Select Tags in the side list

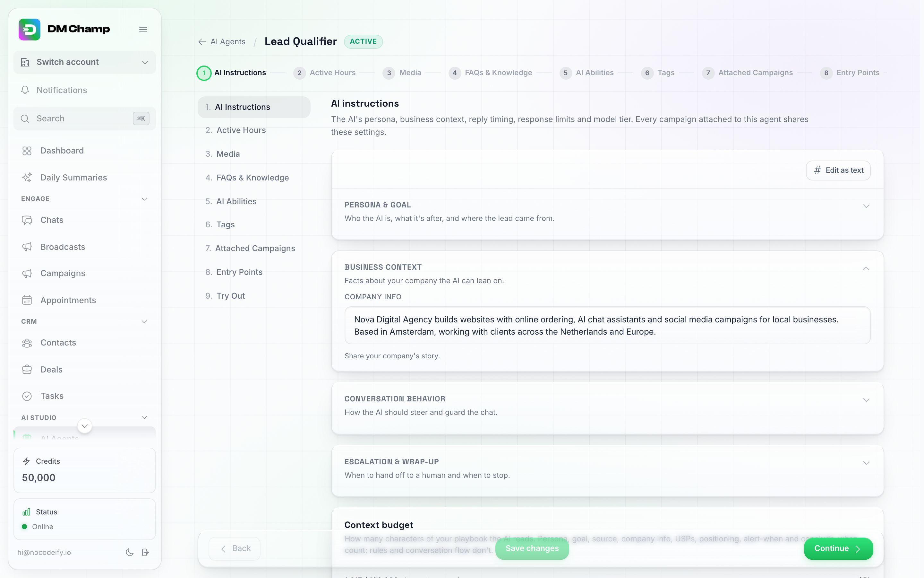point(254,224)
